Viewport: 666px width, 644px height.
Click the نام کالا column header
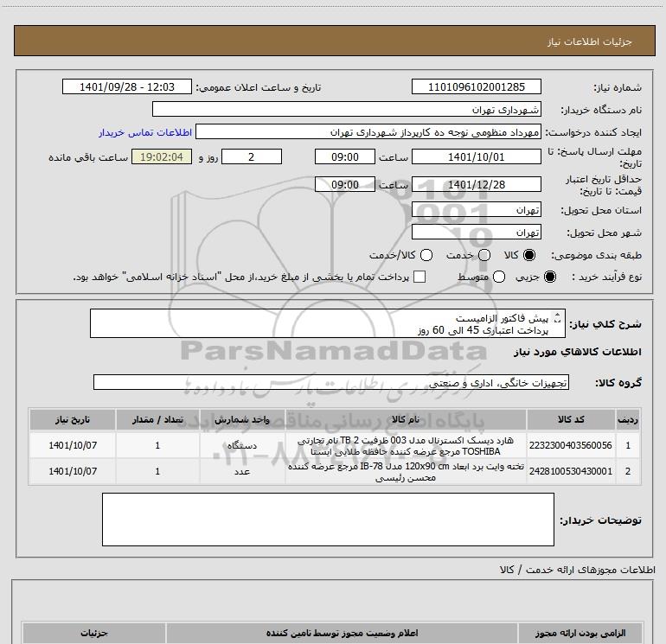click(406, 419)
